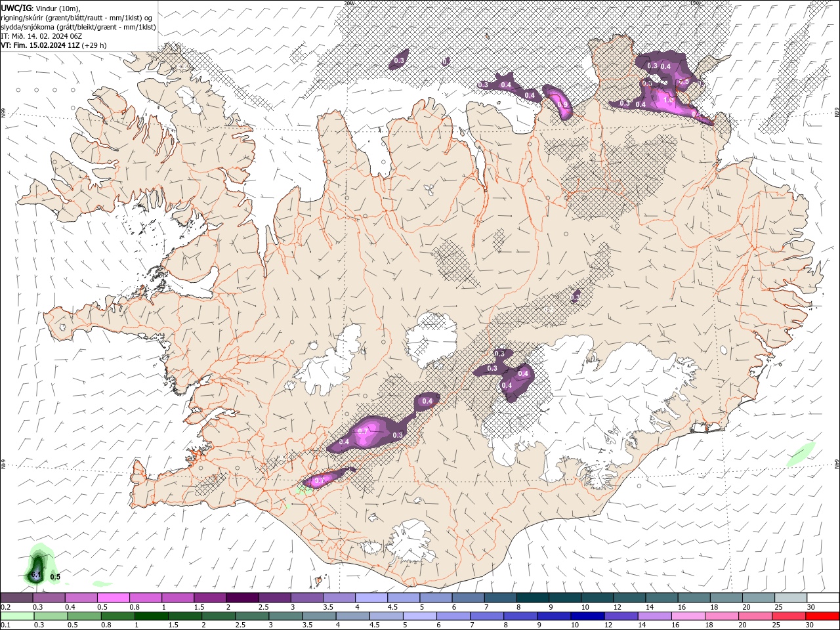Image resolution: width=840 pixels, height=630 pixels.
Task: Click the white swatch labeled 30 in upper legend row
Action: point(823,598)
